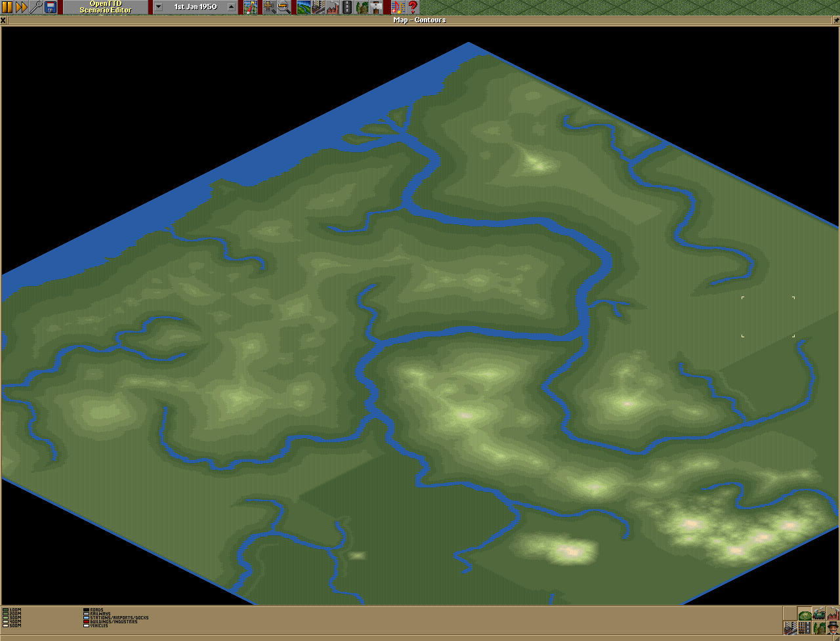Zoom out the view with minus magnifier
This screenshot has height=641, width=840.
tap(283, 8)
